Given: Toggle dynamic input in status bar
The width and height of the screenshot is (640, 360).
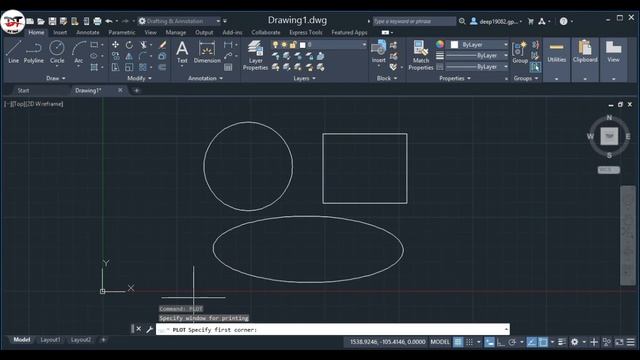Looking at the screenshot, I should pos(489,342).
